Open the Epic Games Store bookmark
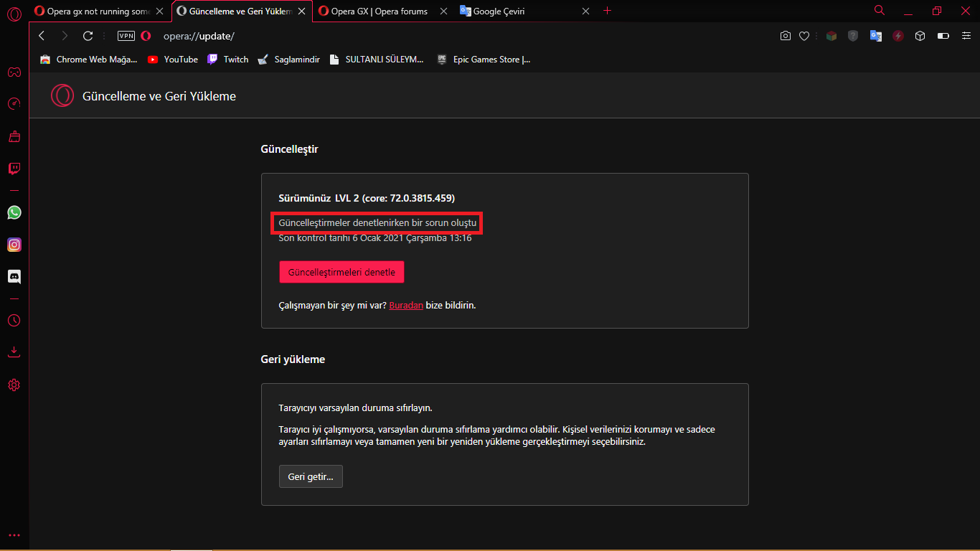The height and width of the screenshot is (551, 980). (484, 60)
